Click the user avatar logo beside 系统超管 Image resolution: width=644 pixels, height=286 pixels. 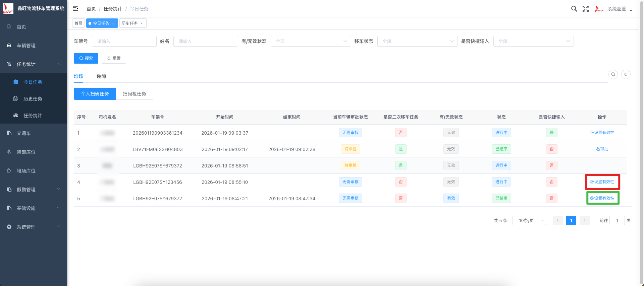click(599, 9)
